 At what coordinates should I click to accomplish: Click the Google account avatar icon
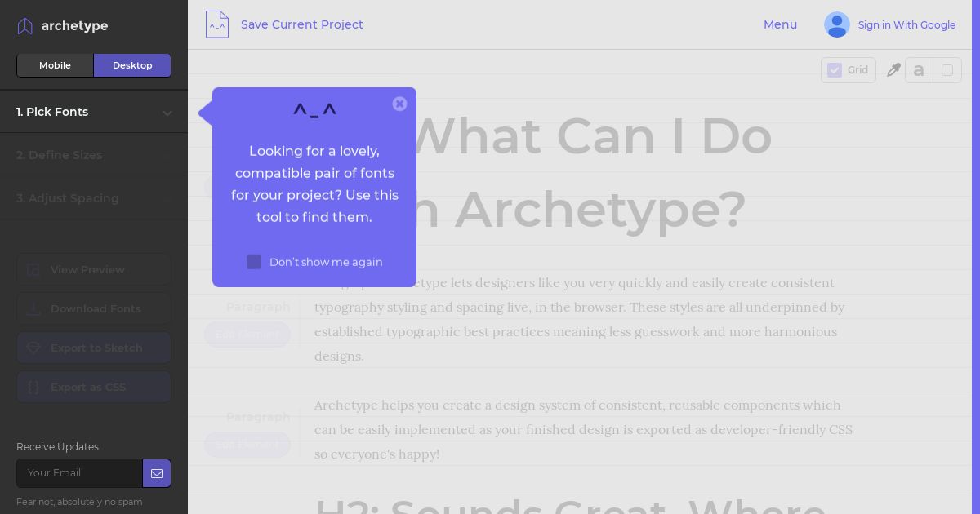coord(837,24)
